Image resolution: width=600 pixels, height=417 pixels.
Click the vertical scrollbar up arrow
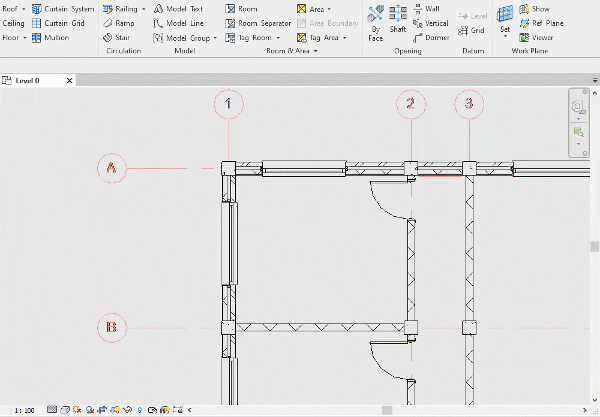(595, 93)
